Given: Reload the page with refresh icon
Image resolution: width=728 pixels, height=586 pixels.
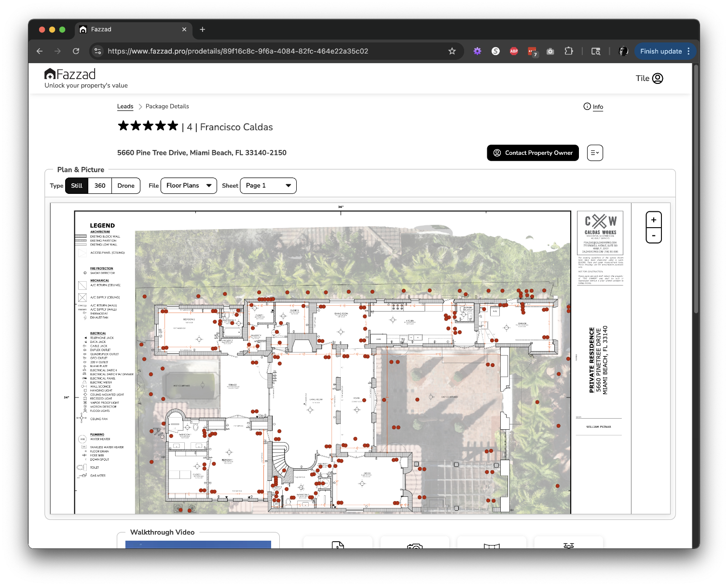Looking at the screenshot, I should [x=76, y=51].
